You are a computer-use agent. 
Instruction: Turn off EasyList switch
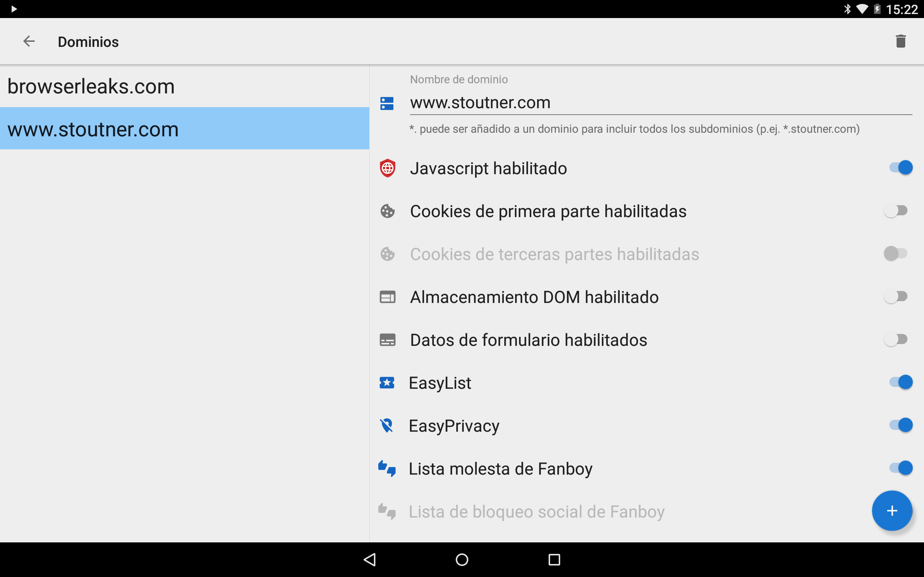[x=900, y=382]
